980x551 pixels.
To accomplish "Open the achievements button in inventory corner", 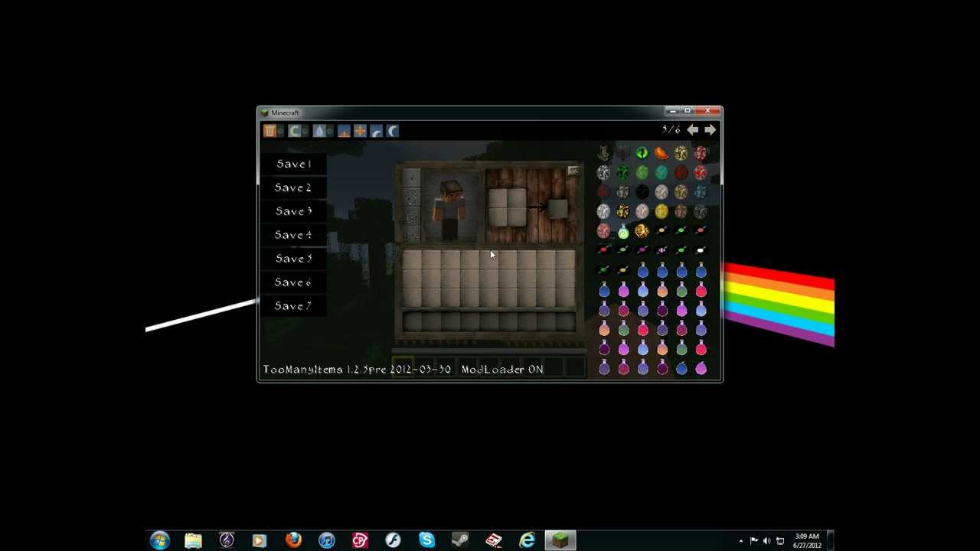I will (573, 171).
